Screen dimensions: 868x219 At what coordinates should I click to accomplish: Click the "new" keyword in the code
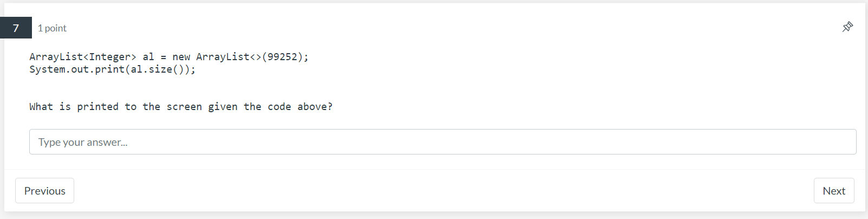pos(181,57)
